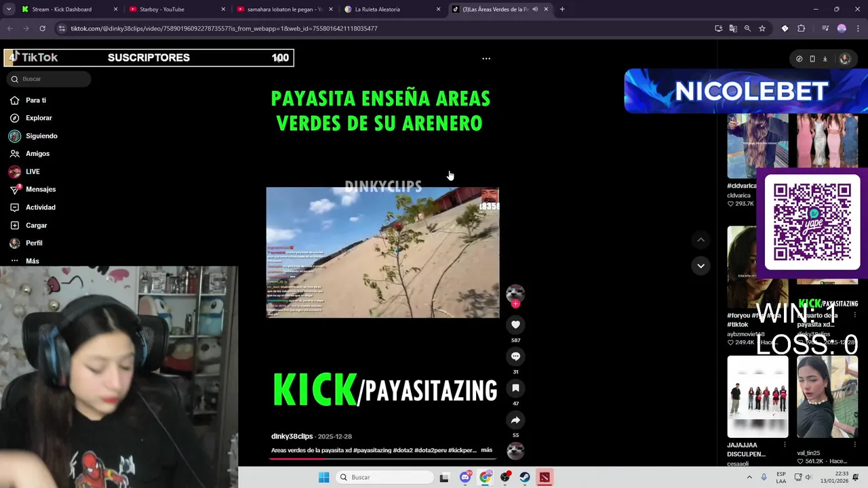This screenshot has height=488, width=868.
Task: Switch to the samahara lobaton tab
Action: [x=285, y=9]
